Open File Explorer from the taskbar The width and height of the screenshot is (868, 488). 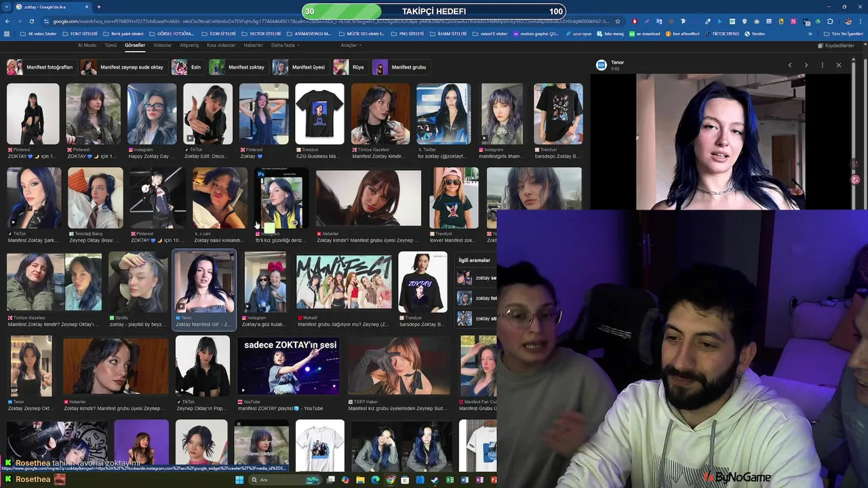(x=361, y=480)
